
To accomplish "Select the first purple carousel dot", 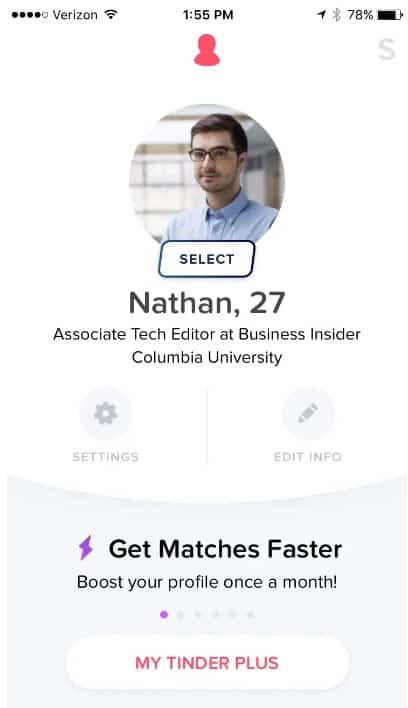I will click(x=164, y=614).
